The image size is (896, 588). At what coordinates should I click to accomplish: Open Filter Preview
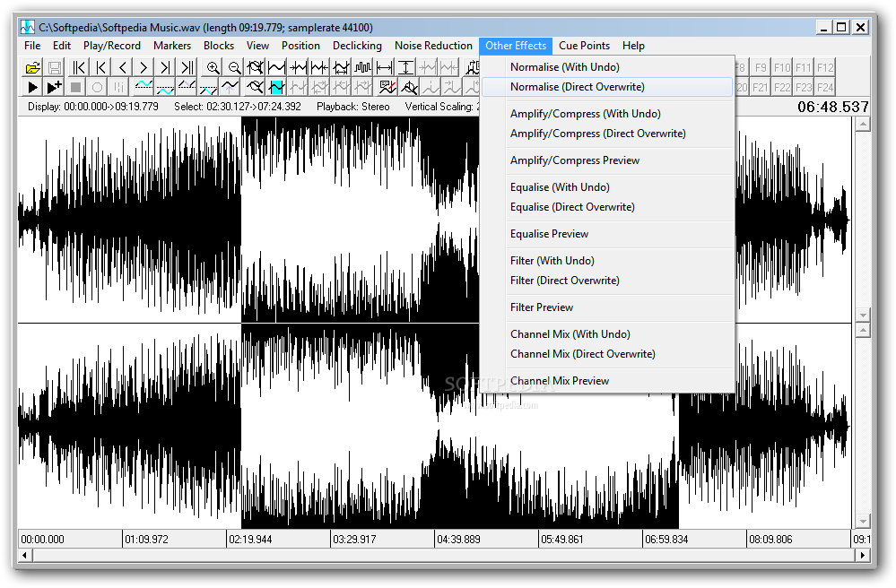point(607,307)
